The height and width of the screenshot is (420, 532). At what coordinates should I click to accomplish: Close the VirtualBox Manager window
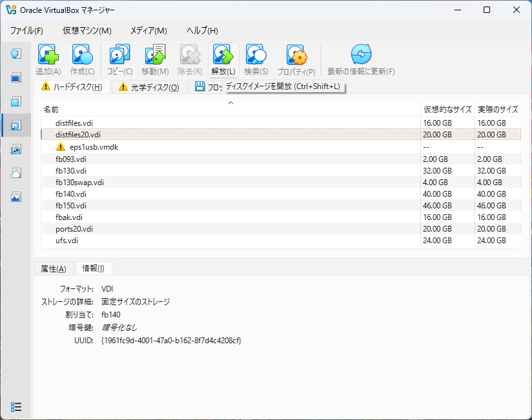click(x=516, y=10)
